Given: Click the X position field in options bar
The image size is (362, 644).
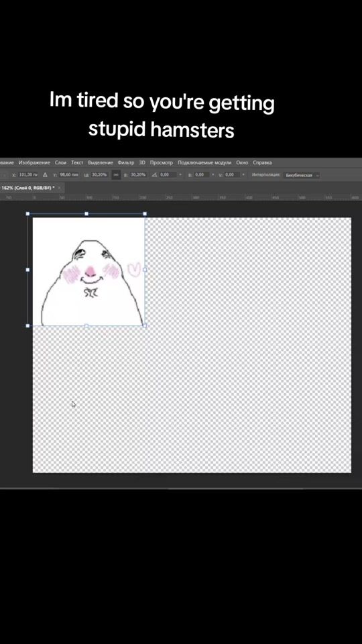Looking at the screenshot, I should point(28,174).
